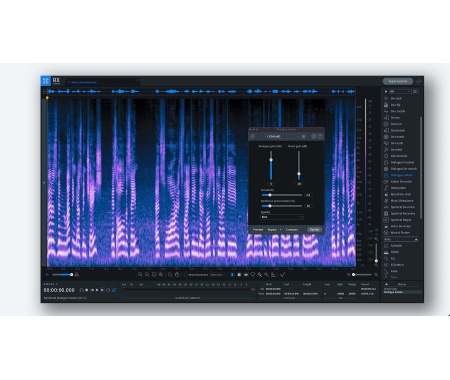Screen dimensions: 450x380
Task: Open the preset dropdown showing Default
Action: tap(282, 136)
